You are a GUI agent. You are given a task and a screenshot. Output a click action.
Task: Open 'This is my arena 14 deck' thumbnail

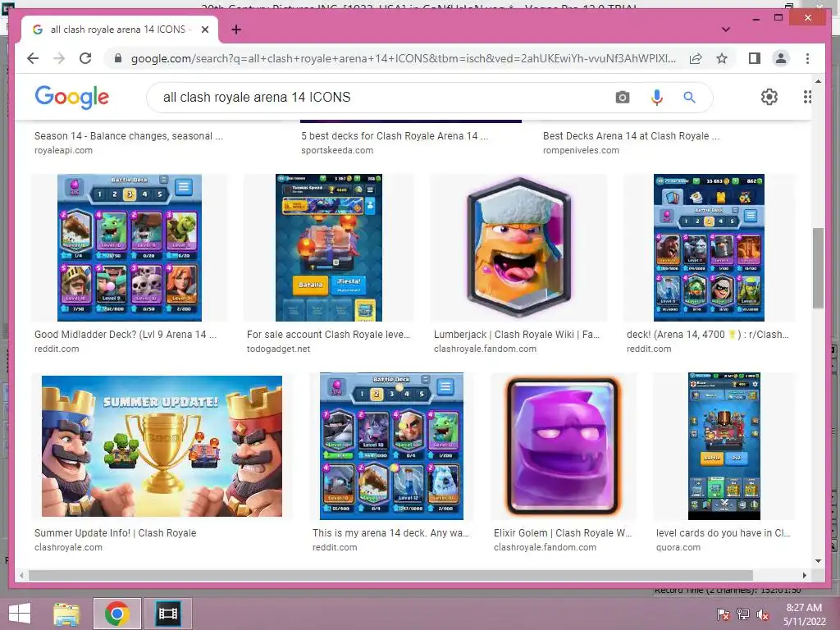point(391,446)
